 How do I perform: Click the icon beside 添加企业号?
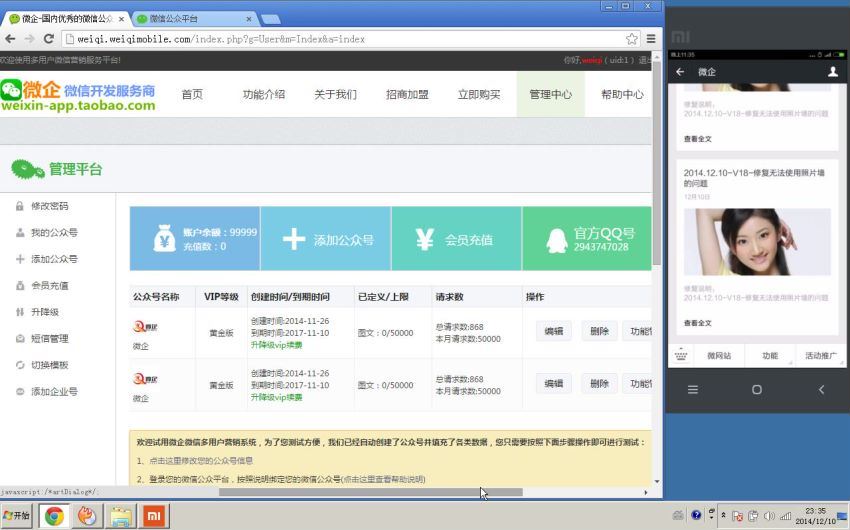(20, 392)
